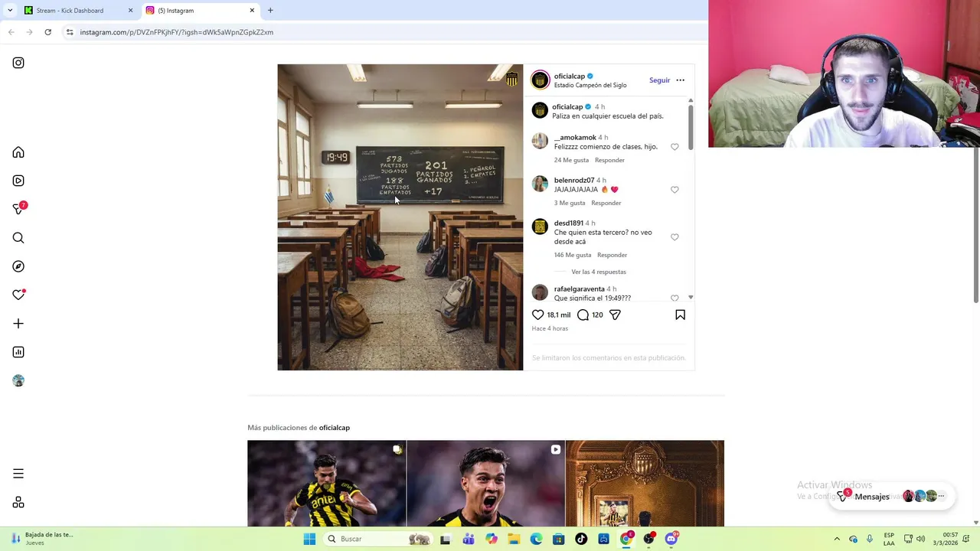Like the comment by desd1891
Image resolution: width=980 pixels, height=551 pixels.
(x=675, y=237)
